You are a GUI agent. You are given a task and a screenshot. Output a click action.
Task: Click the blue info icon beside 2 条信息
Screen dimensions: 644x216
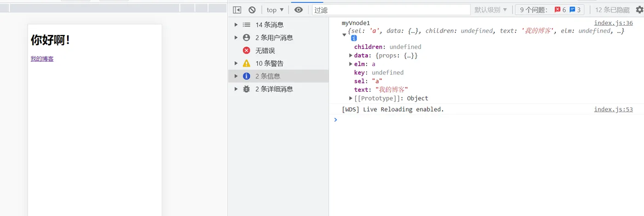tap(247, 76)
